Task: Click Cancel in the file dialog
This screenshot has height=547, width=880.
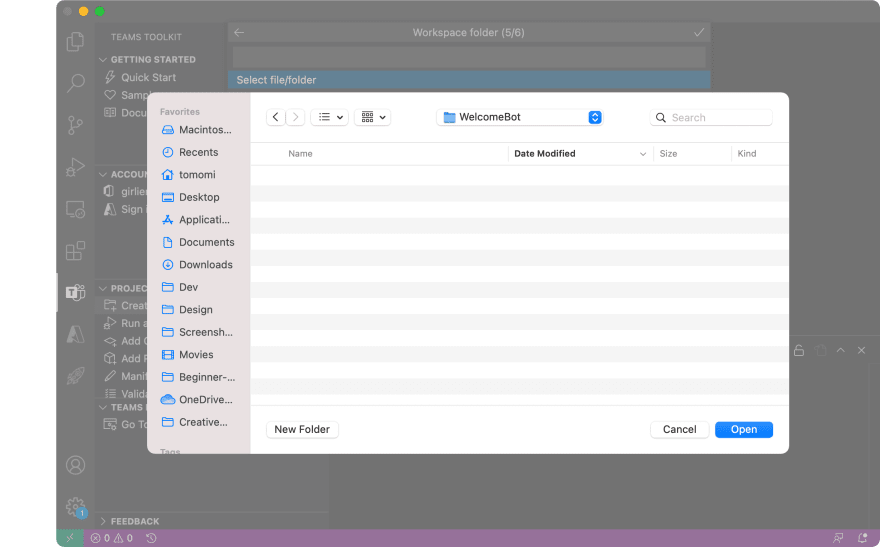Action: pyautogui.click(x=679, y=429)
